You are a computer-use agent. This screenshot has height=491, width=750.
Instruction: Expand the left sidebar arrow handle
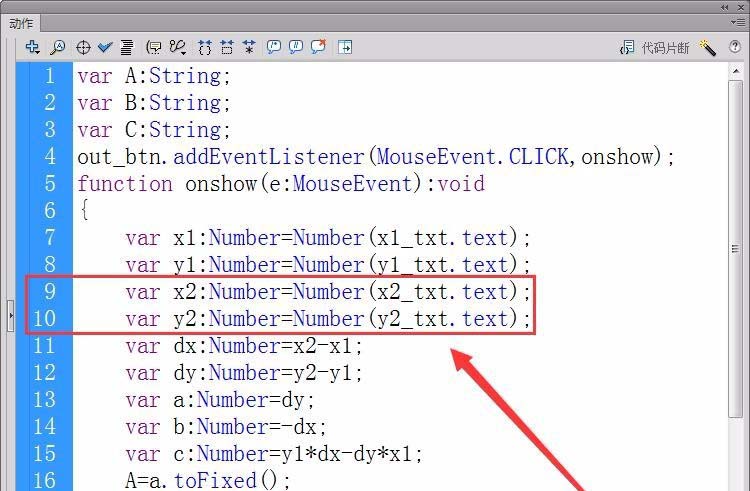tap(11, 316)
